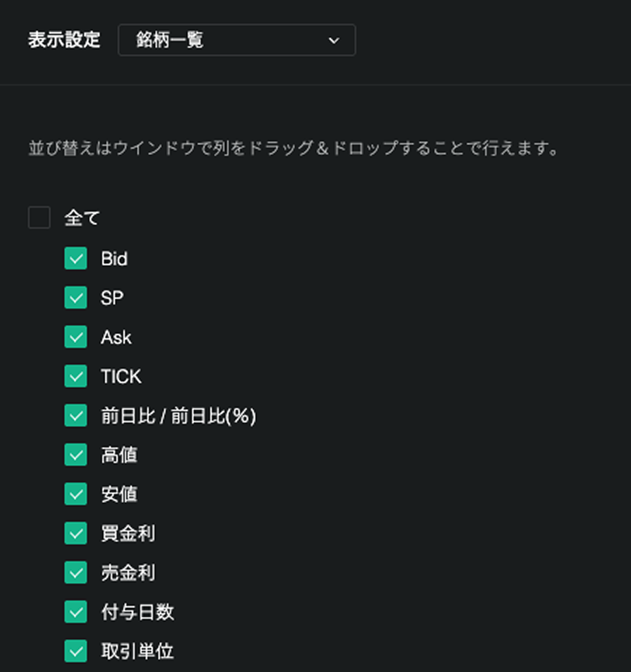
Task: Toggle the 前日比 / 前日比(%) checkbox
Action: click(76, 416)
